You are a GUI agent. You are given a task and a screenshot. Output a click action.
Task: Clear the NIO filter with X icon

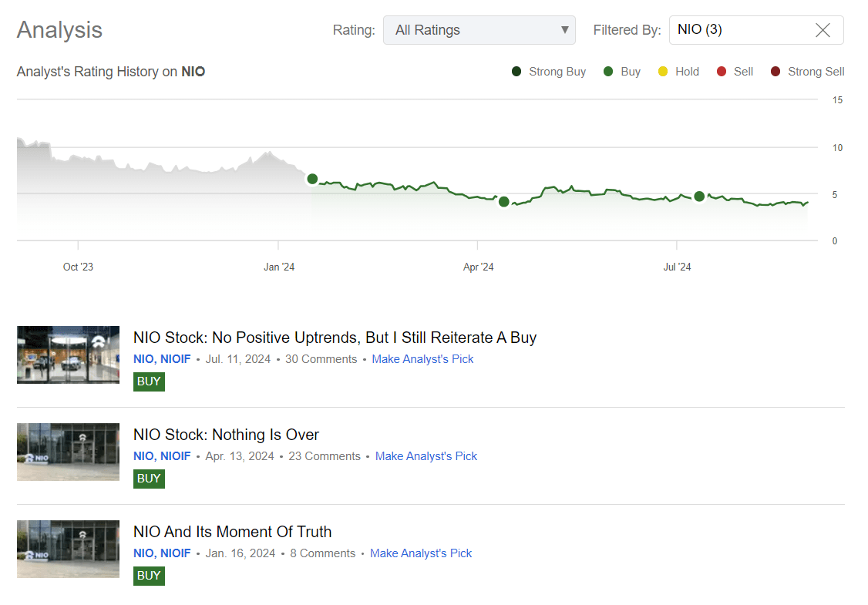point(823,30)
